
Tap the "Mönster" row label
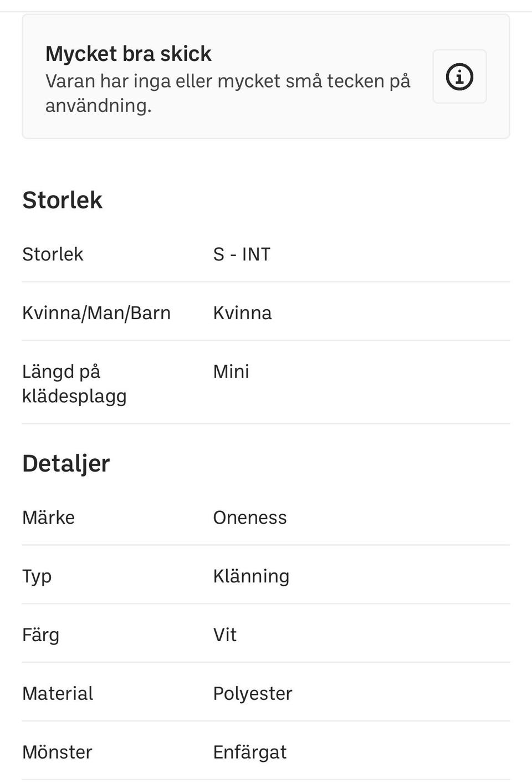tap(57, 753)
